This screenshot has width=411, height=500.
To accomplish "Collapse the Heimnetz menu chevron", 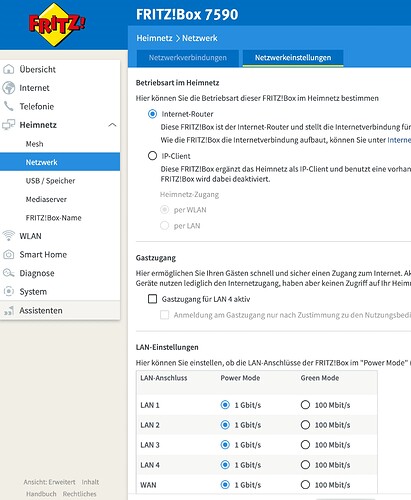I will 113,125.
